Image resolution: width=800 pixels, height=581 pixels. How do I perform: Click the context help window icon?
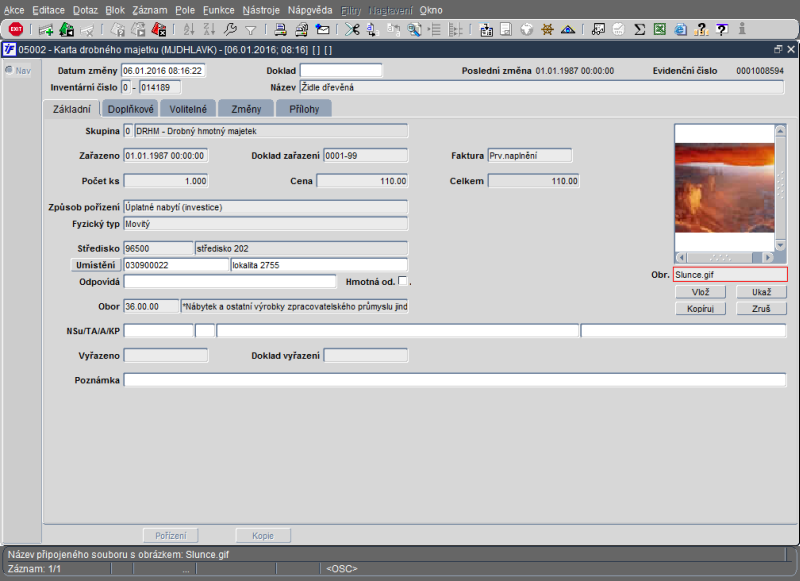pyautogui.click(x=722, y=30)
